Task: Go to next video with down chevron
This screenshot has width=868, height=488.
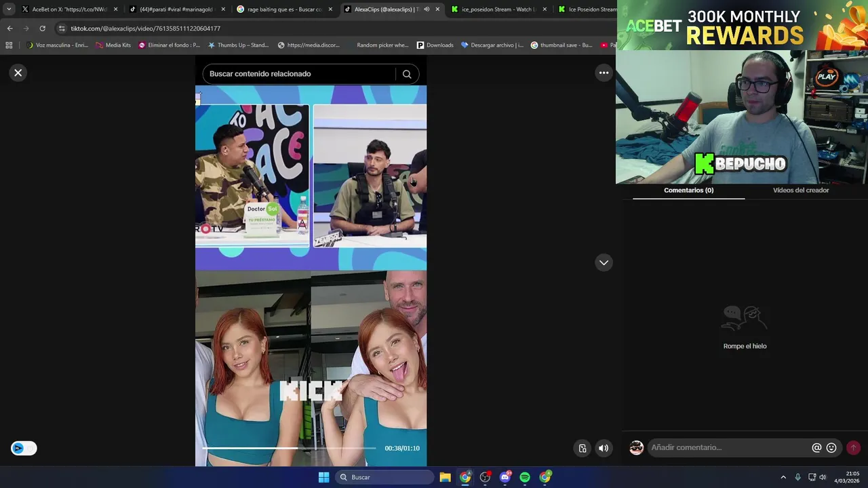Action: [x=604, y=262]
